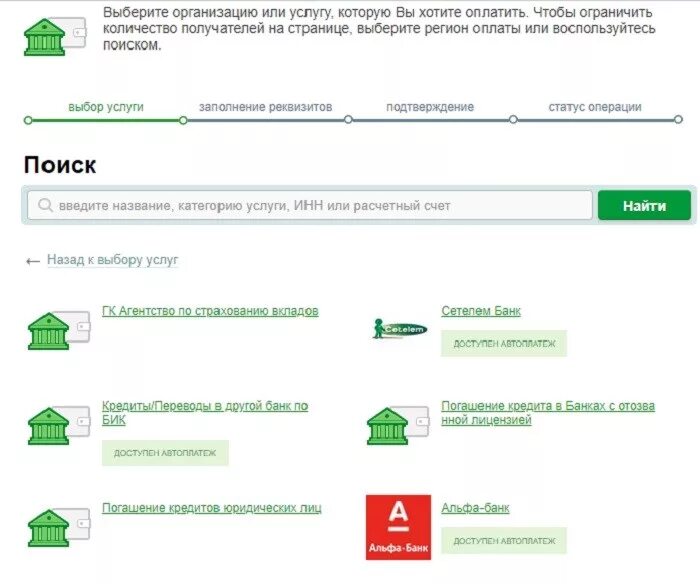Image resolution: width=700 pixels, height=584 pixels.
Task: Open Погашение кредита в Банках с отозванной лицензией
Action: (548, 413)
